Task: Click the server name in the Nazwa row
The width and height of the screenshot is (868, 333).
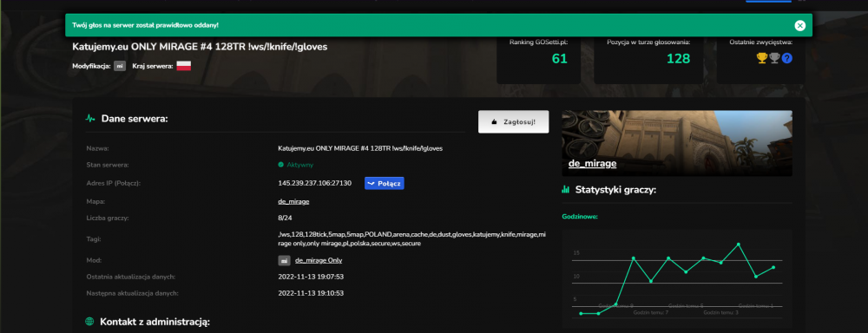Action: 360,148
